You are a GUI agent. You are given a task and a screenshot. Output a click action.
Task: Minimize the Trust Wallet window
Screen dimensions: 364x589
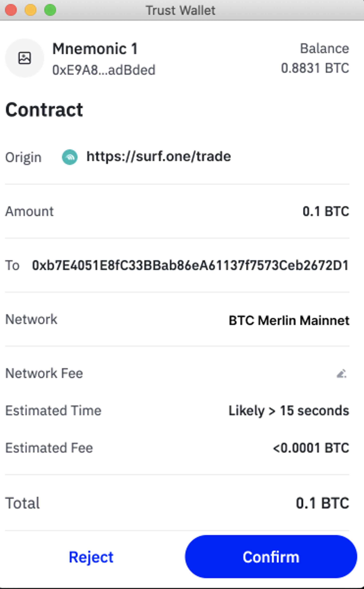[31, 10]
